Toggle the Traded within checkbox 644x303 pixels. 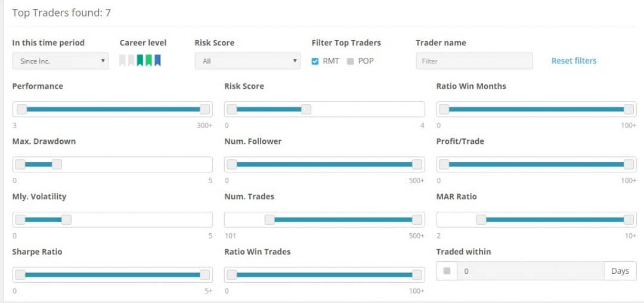point(447,271)
